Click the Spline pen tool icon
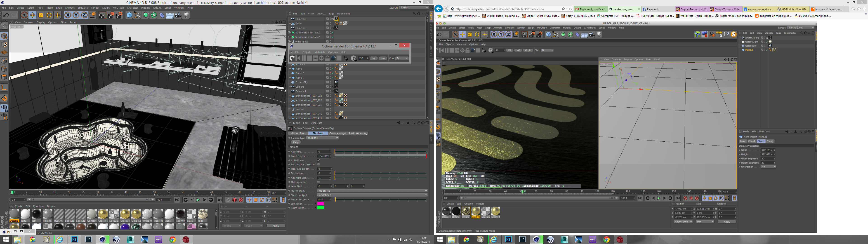 point(137,15)
